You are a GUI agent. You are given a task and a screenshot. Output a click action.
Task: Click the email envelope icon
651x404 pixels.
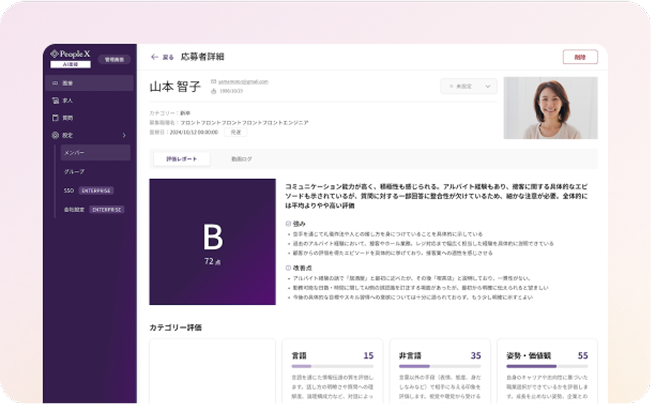(213, 81)
